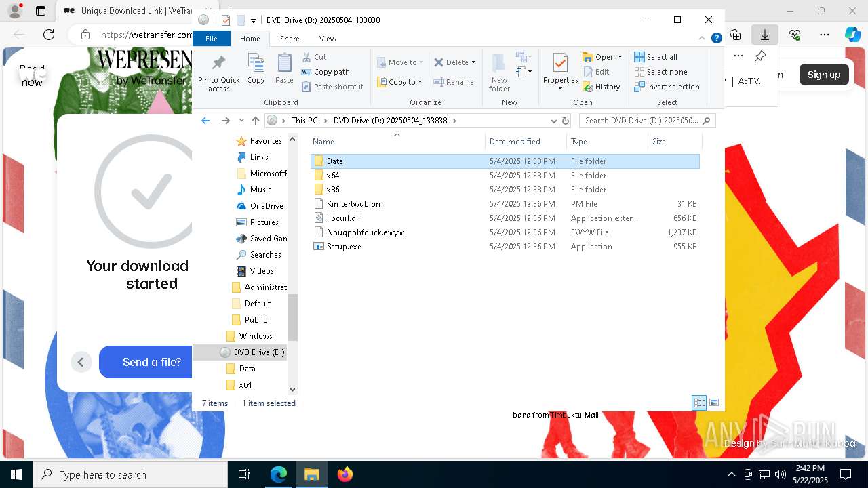Screen dimensions: 868x488
Task: Click Select none
Action: point(660,72)
